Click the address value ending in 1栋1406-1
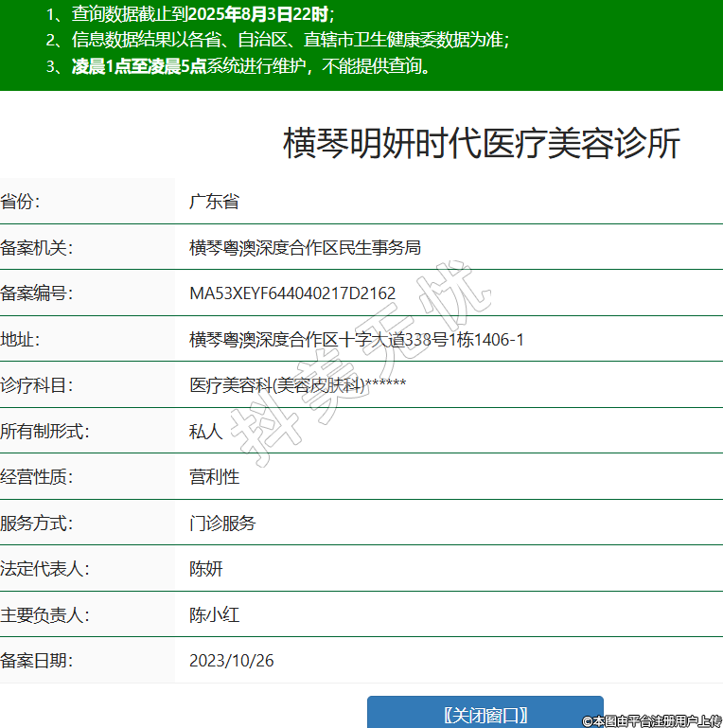 click(356, 339)
